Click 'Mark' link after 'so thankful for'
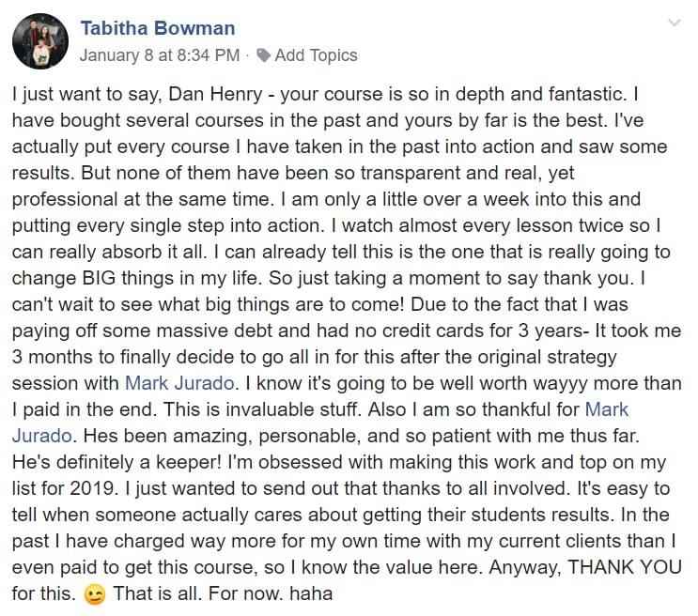 tap(606, 409)
